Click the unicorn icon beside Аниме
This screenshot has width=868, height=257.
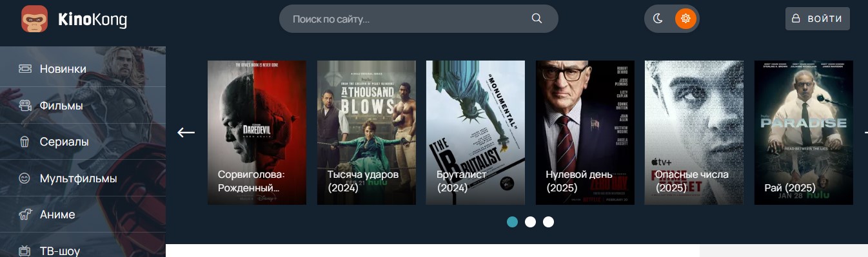(x=25, y=214)
